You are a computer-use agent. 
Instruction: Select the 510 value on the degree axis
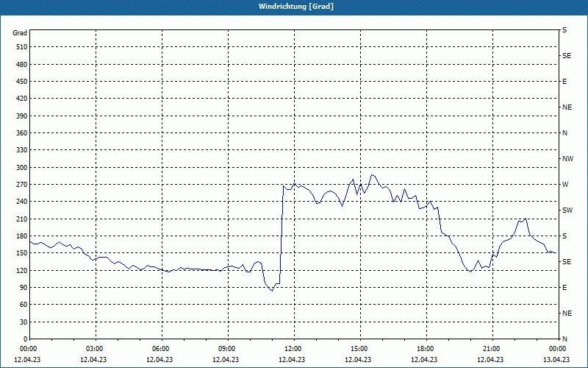click(x=21, y=47)
